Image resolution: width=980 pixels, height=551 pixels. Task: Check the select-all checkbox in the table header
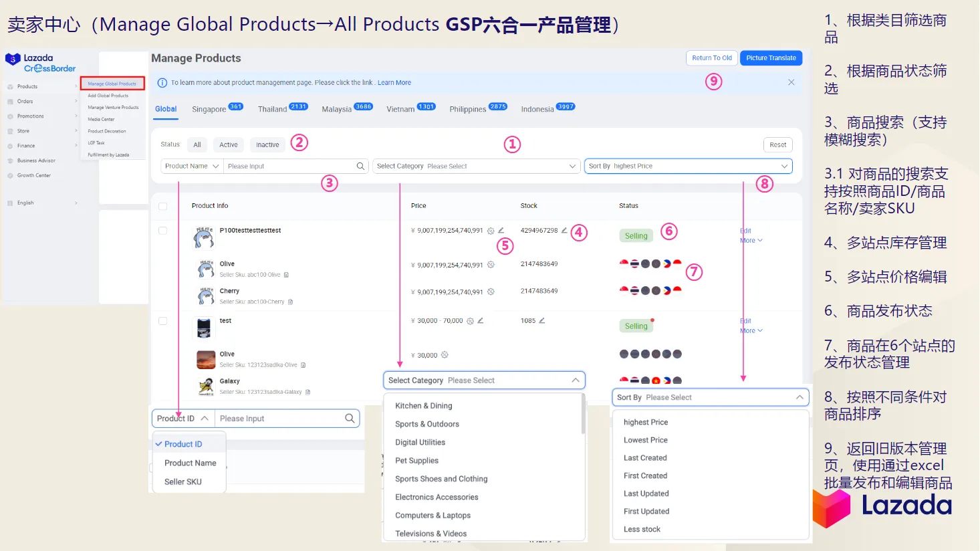click(162, 206)
